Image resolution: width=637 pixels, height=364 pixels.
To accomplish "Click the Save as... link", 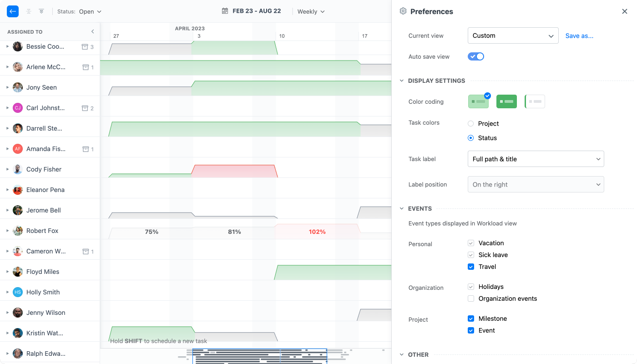I will (579, 35).
